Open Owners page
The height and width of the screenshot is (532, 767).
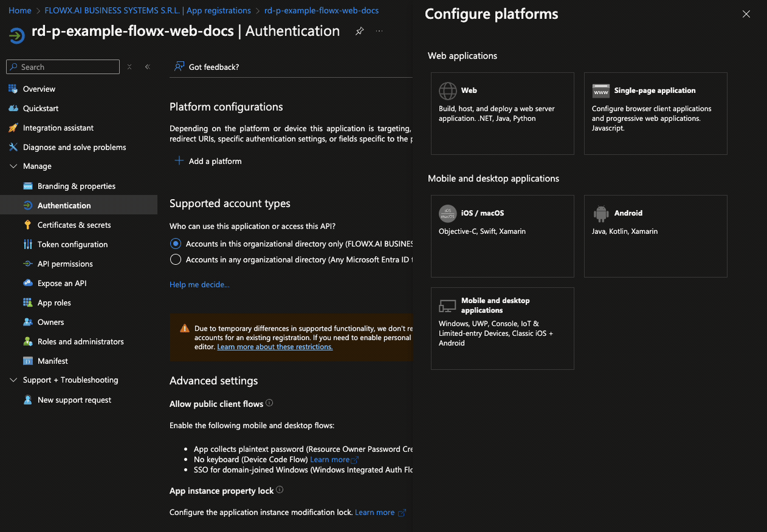point(50,322)
